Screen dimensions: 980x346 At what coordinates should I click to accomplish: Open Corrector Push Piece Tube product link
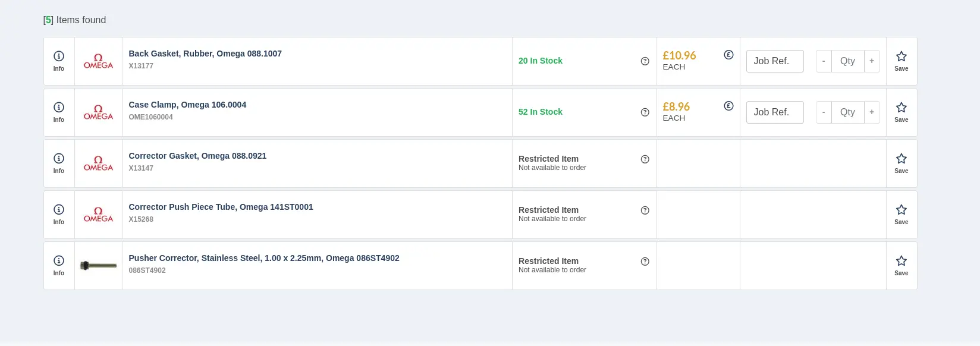[x=221, y=207]
